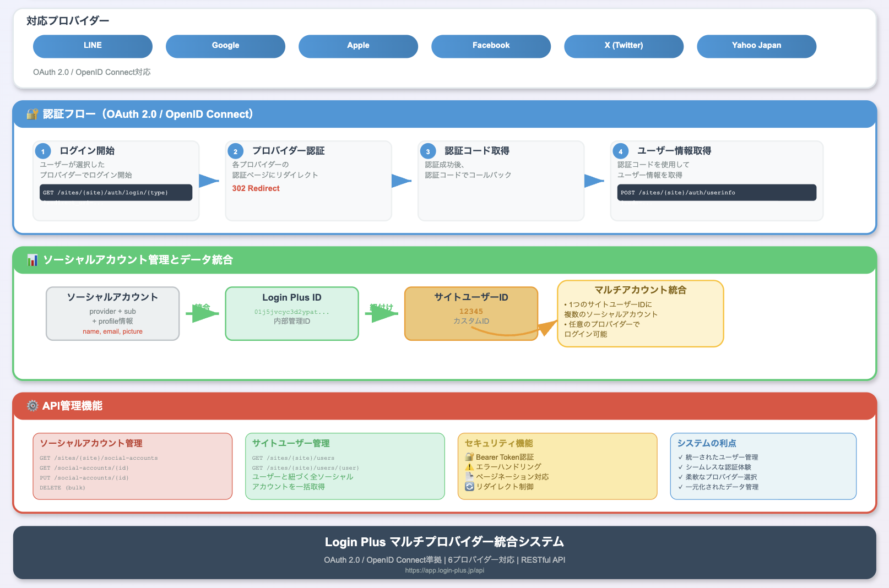Click the step 2 circle at プロバイダー認証
The image size is (889, 588).
[235, 151]
